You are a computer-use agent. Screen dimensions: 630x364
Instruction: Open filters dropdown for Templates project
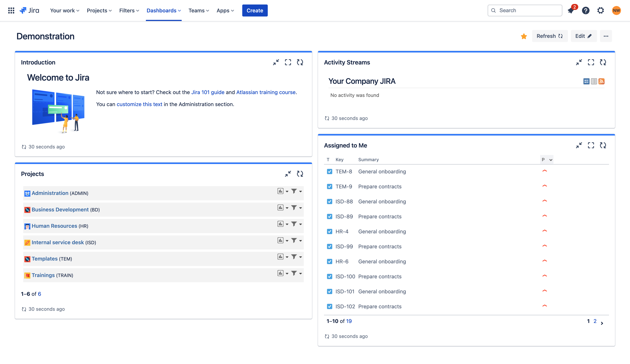tap(296, 257)
